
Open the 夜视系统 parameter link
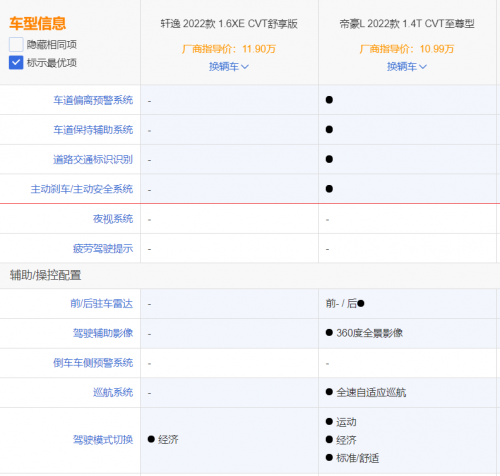113,219
